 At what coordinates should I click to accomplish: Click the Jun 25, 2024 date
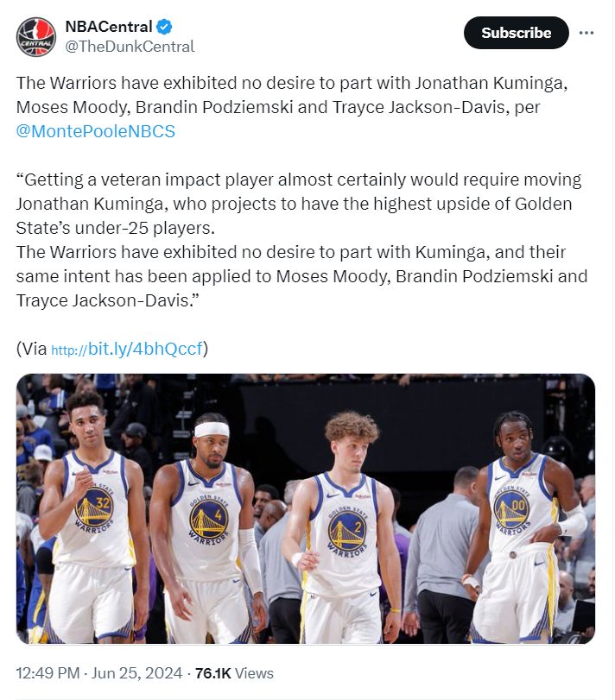[x=136, y=672]
